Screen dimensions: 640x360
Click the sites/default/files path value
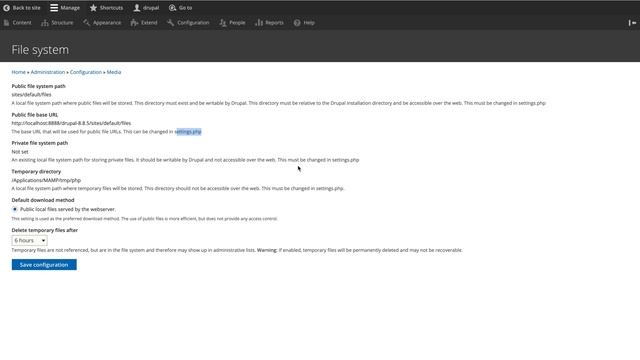click(31, 95)
